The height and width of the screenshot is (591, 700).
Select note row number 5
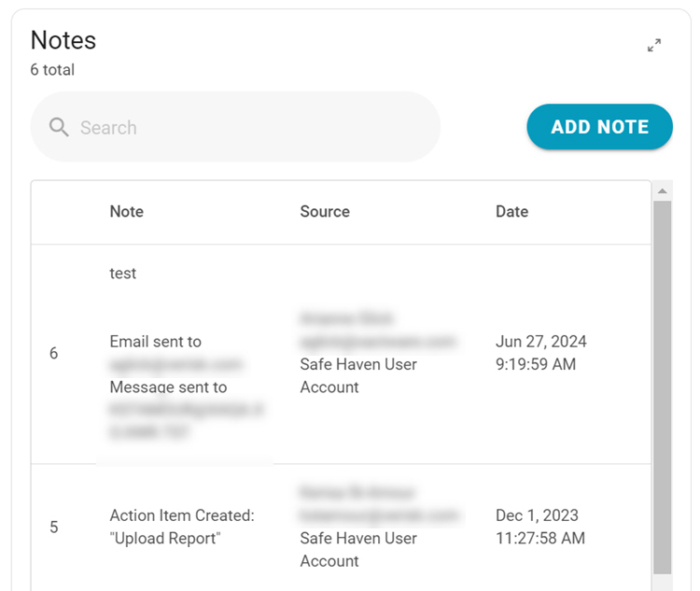coord(53,528)
